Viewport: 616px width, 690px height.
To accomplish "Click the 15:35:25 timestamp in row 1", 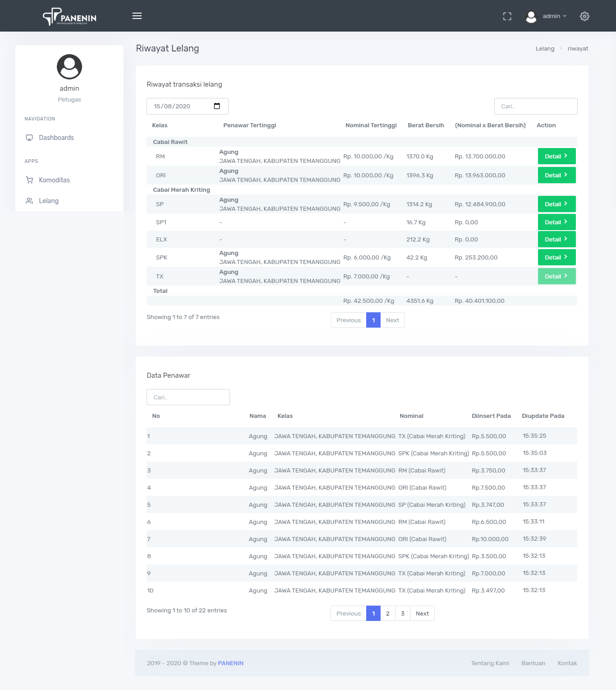I will [x=534, y=436].
